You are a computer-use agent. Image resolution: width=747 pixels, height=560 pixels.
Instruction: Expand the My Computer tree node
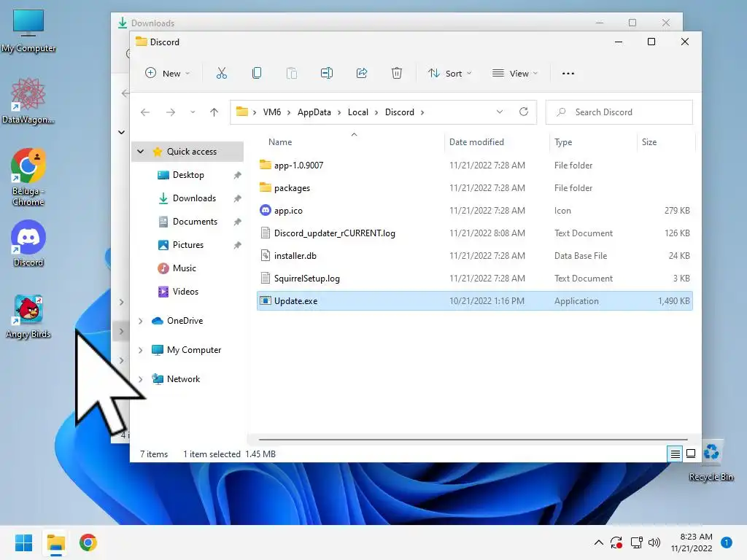pos(141,350)
